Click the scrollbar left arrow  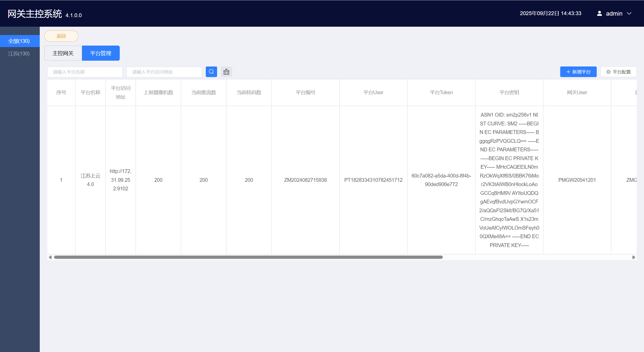coord(50,257)
